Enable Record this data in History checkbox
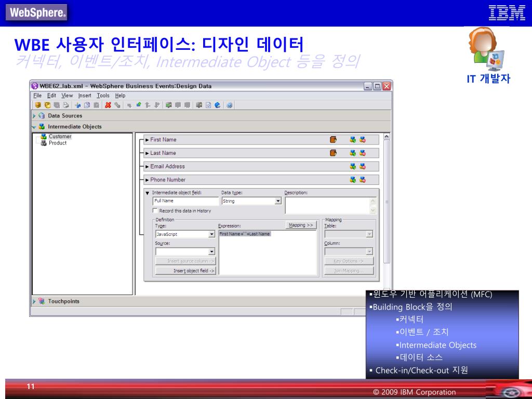The image size is (532, 399). (x=155, y=211)
